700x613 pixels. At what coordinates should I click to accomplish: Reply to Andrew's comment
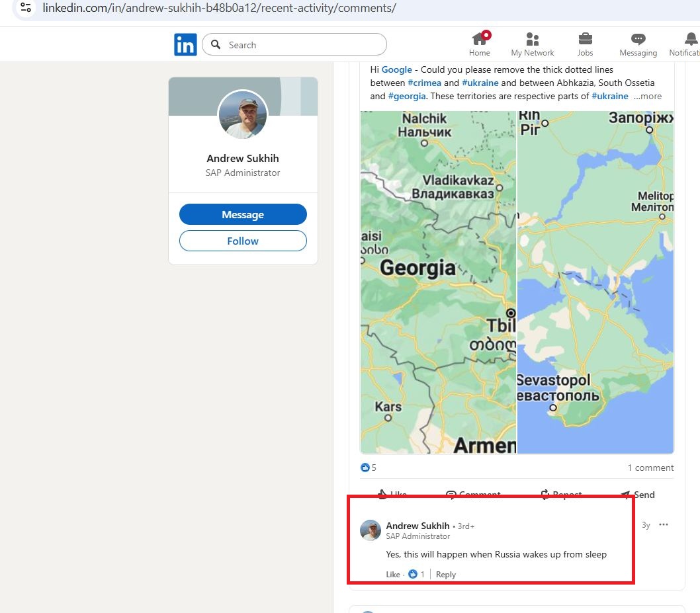445,574
